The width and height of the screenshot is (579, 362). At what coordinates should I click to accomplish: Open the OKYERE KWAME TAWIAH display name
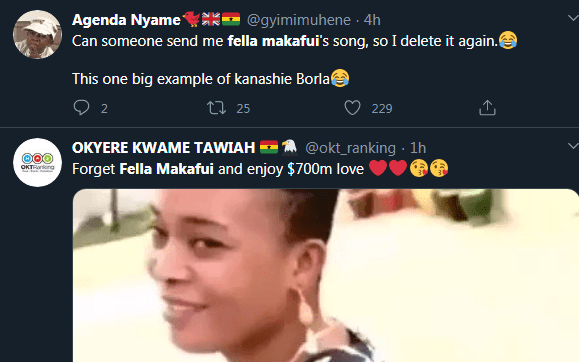point(164,148)
